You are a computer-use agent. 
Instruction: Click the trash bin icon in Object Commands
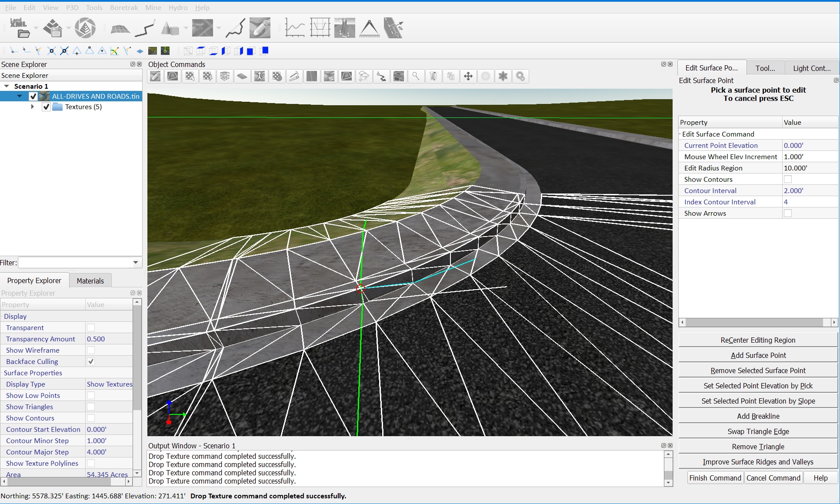tap(433, 77)
